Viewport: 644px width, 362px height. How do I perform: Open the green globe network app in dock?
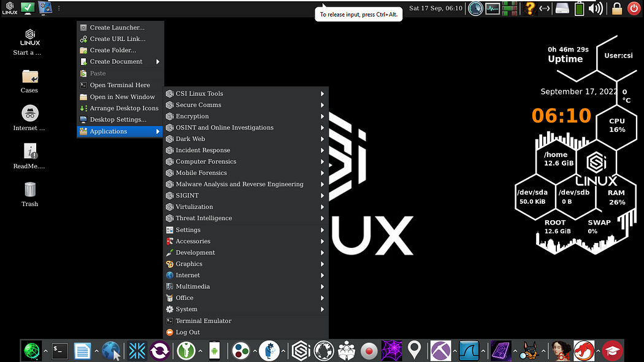32,351
